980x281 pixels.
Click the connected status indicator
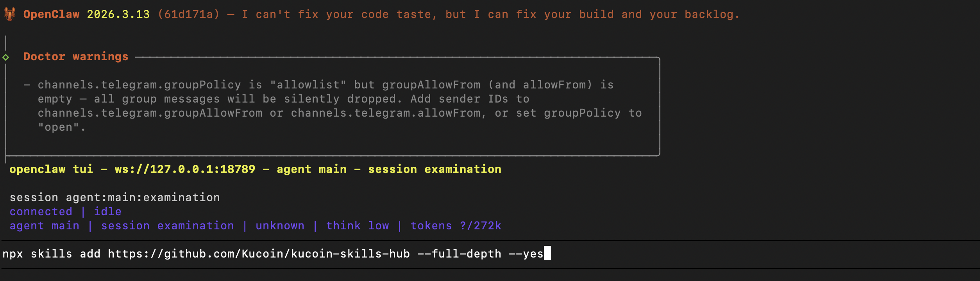(41, 212)
